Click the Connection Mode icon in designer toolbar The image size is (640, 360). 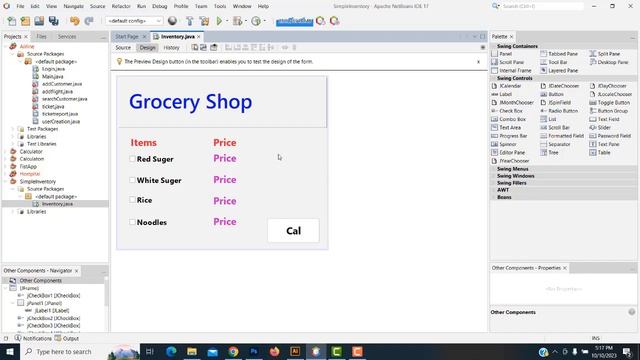203,48
